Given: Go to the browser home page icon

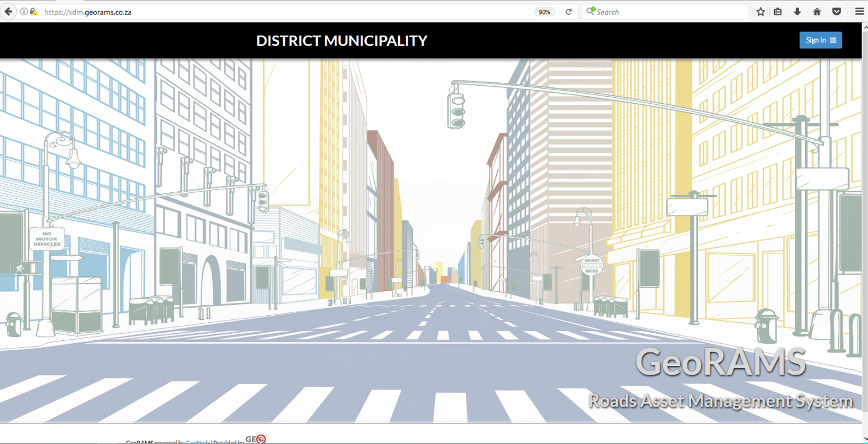Looking at the screenshot, I should coord(817,12).
